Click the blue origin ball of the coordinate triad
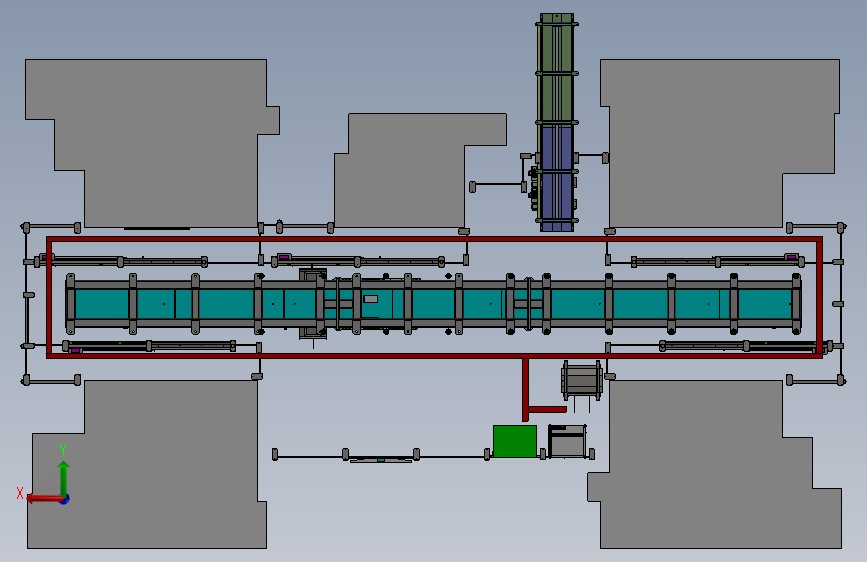Screen dimensions: 867x562 click(65, 499)
